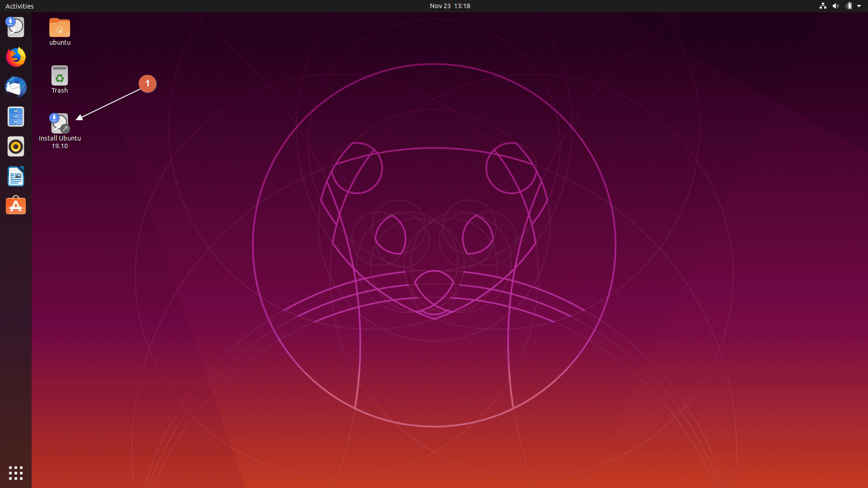Select the Trash desktop icon
Screen dimensions: 868x488
(x=60, y=76)
